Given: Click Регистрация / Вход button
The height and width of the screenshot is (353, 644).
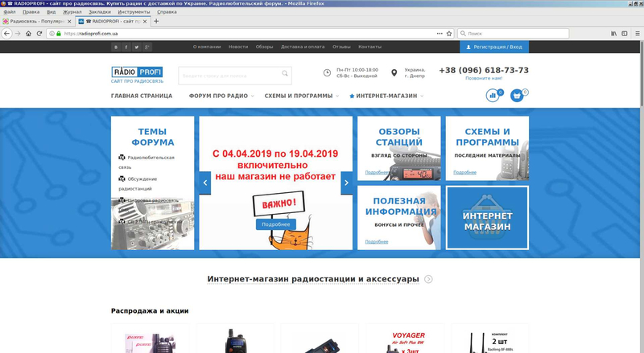Looking at the screenshot, I should [494, 47].
